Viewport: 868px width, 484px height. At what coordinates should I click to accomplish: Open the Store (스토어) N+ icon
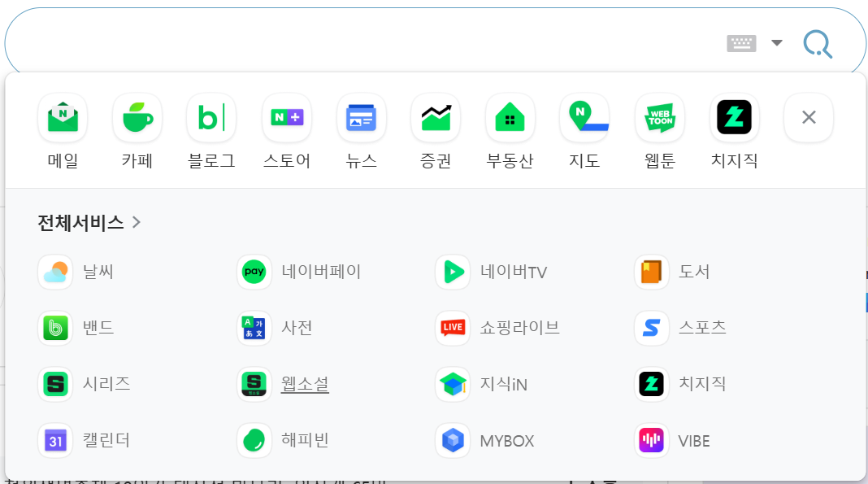pyautogui.click(x=287, y=117)
